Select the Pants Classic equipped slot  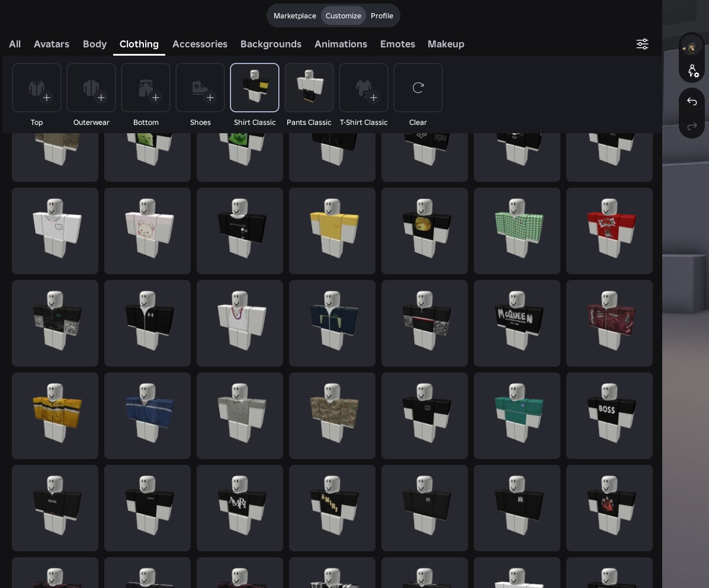tap(309, 88)
